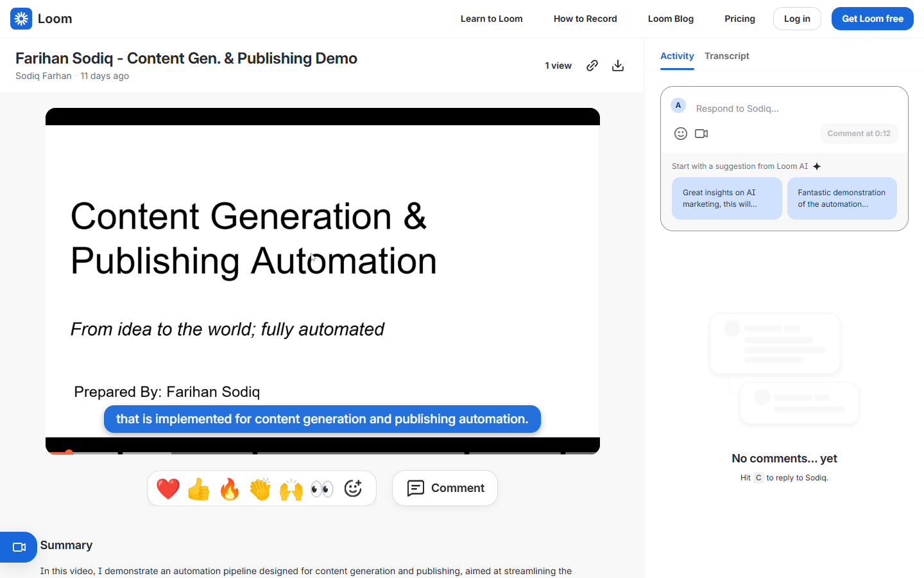The image size is (924, 578).
Task: Copy video link with chain icon
Action: pos(592,66)
